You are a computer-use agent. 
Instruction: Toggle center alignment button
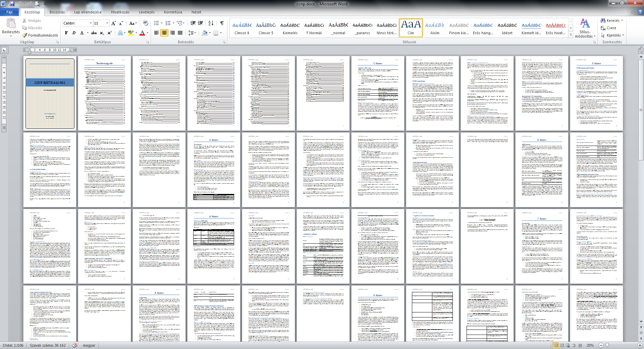tap(164, 33)
